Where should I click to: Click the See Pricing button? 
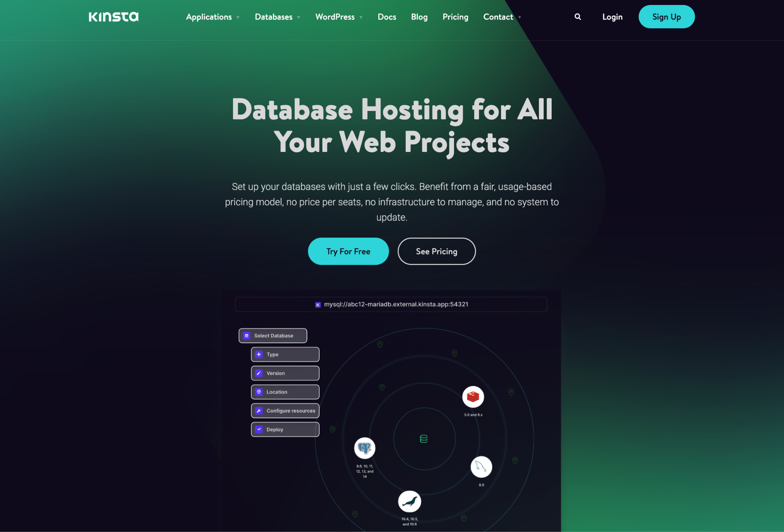point(436,251)
